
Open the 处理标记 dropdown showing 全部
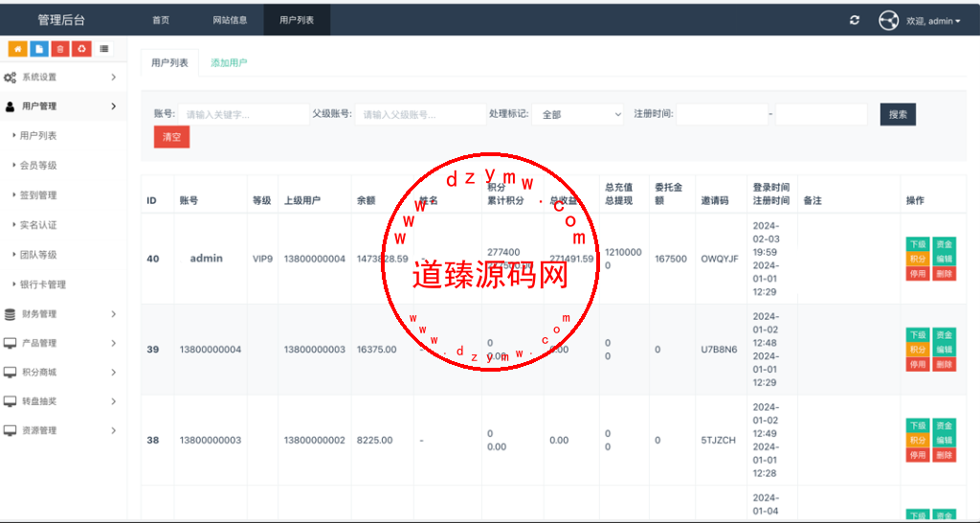click(577, 115)
